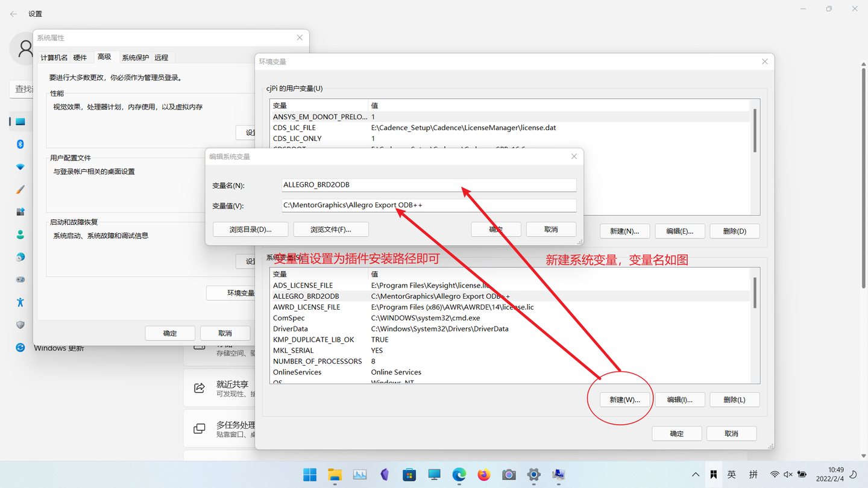Open the hidden icons tray expander
The height and width of the screenshot is (488, 868).
click(695, 474)
